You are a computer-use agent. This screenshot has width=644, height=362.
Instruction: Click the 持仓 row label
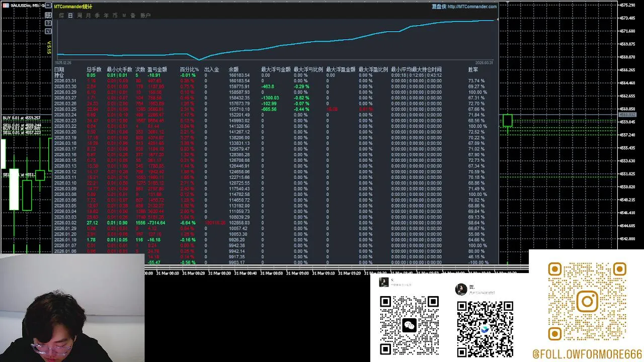point(59,75)
